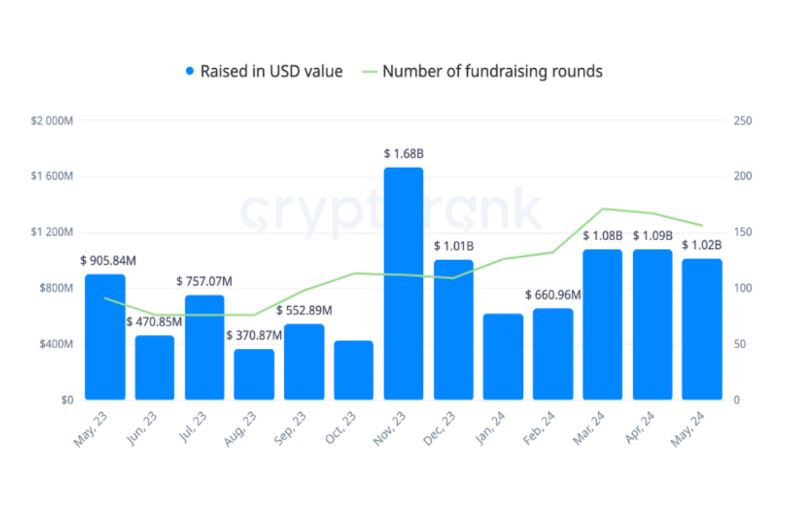Select the unlabeled Oct, 23 bar

click(x=353, y=370)
